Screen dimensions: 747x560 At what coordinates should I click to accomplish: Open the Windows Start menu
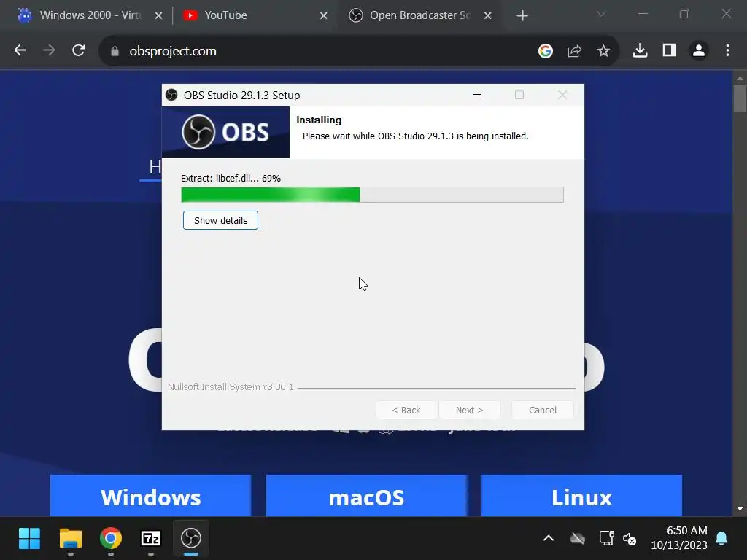tap(29, 539)
